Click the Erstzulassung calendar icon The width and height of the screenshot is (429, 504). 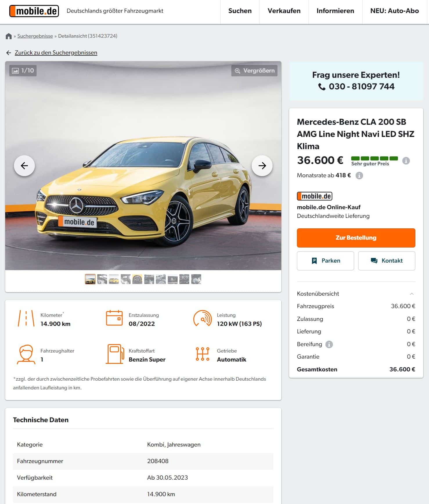pos(114,318)
